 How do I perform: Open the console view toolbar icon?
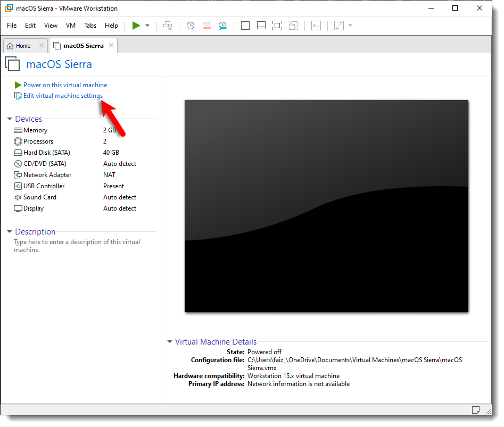tap(316, 26)
